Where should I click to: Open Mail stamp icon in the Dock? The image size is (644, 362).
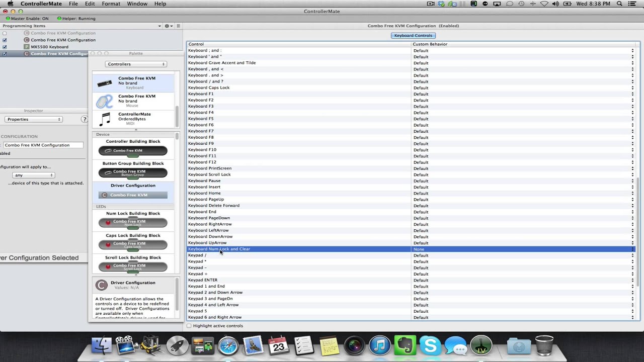coord(253,345)
